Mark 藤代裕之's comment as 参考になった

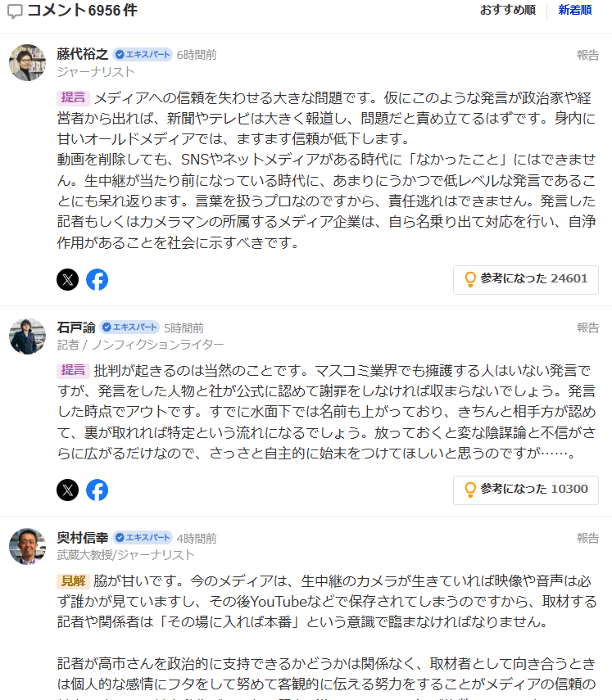click(526, 279)
